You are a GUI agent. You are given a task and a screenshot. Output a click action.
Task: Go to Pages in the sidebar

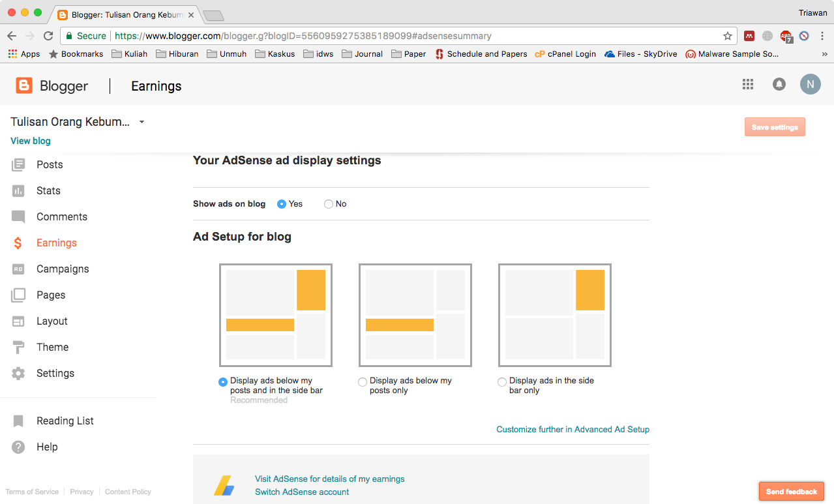pos(51,295)
